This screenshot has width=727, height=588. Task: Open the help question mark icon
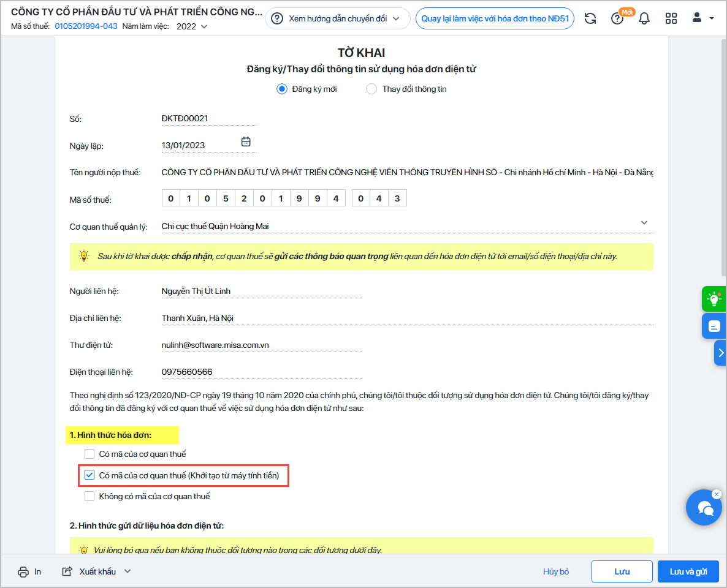coord(617,18)
